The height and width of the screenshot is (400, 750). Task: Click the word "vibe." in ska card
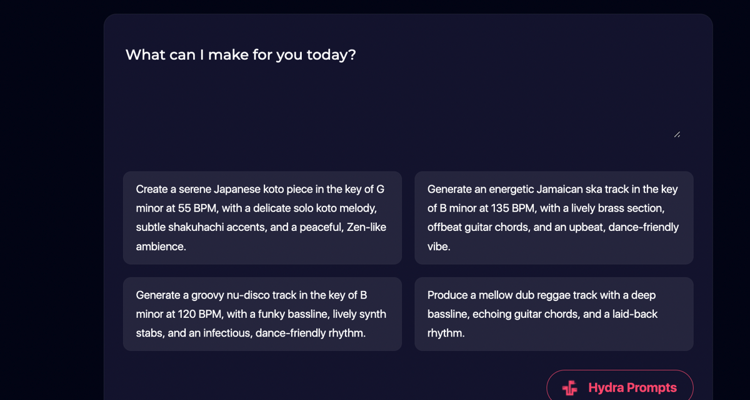pyautogui.click(x=439, y=246)
